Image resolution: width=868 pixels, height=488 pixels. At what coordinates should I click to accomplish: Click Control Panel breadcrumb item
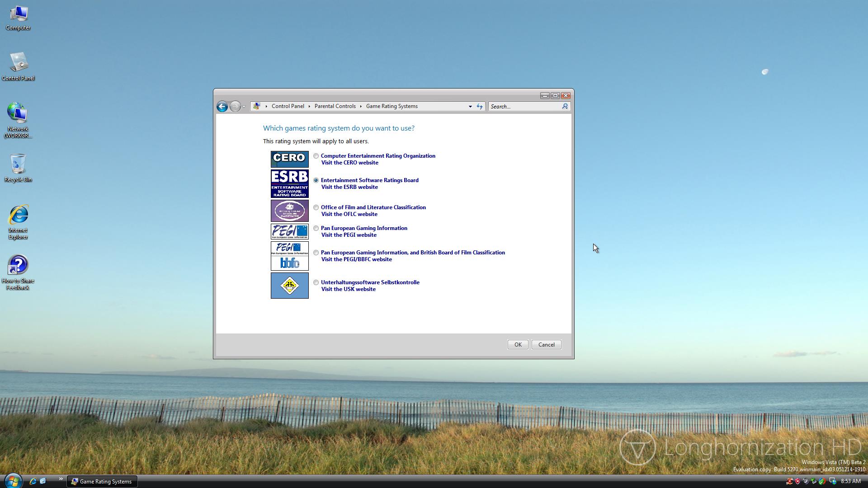[288, 106]
